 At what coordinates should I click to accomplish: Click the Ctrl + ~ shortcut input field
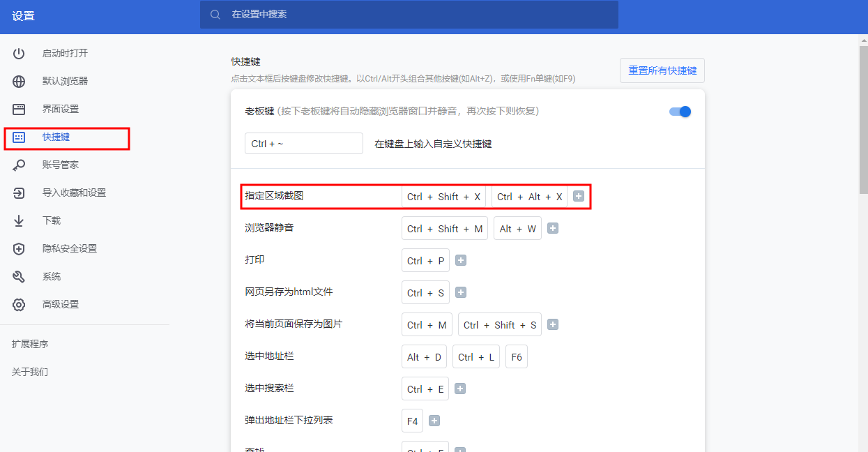303,143
